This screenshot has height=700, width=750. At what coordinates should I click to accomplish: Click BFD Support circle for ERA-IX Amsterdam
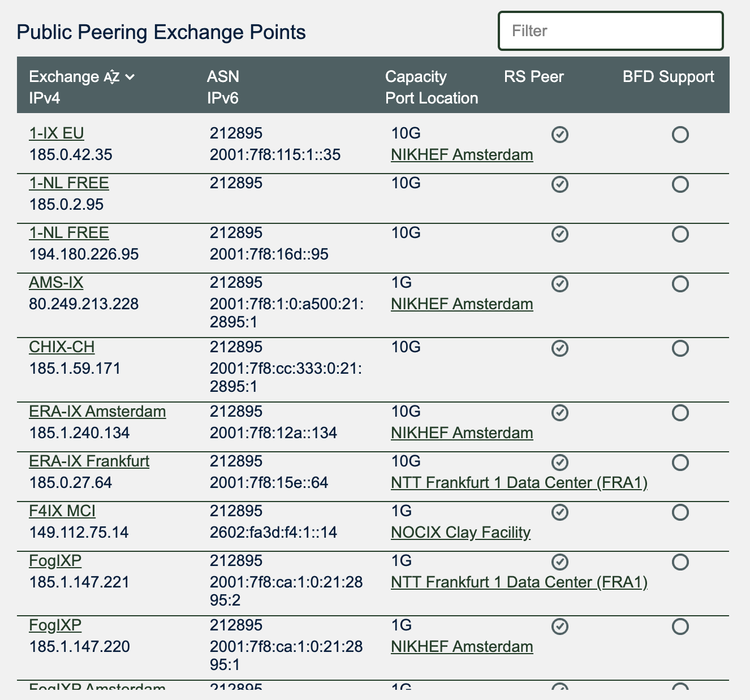tap(680, 413)
